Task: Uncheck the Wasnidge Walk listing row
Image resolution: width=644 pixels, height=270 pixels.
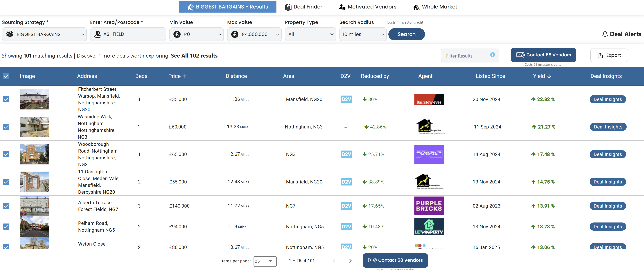Action: (6, 126)
